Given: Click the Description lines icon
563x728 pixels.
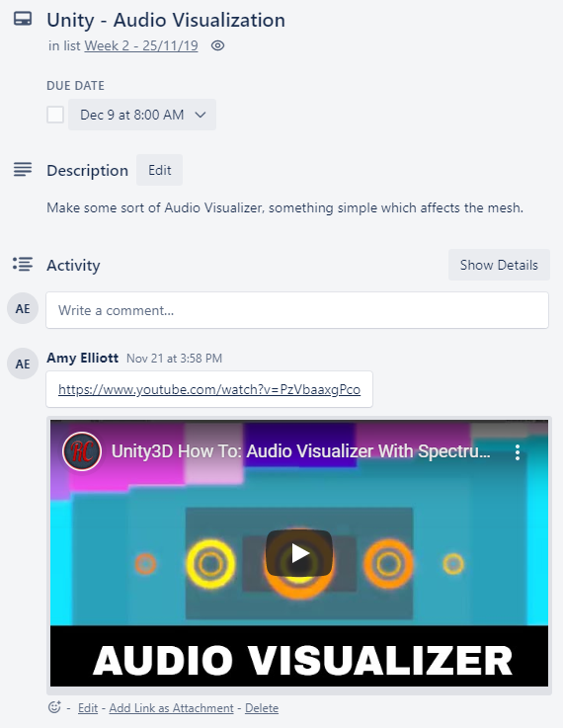Looking at the screenshot, I should tap(23, 170).
